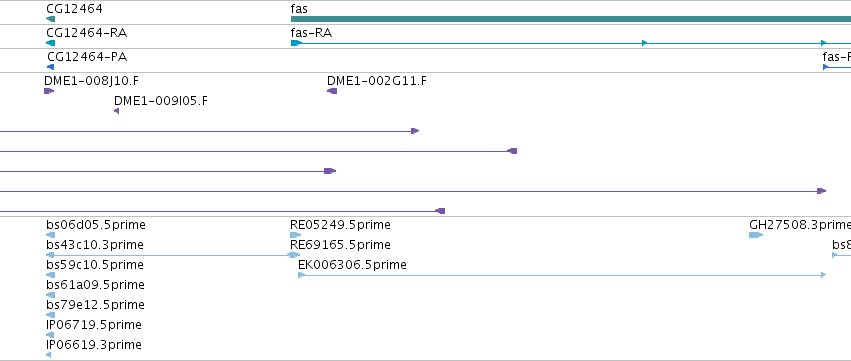Select the DME1-002G11.F purple arrow glyph
851x361 pixels.
332,91
